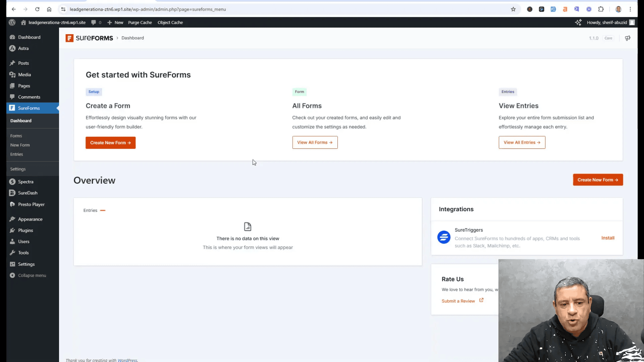Click the Create New Form button
The height and width of the screenshot is (362, 644).
110,142
